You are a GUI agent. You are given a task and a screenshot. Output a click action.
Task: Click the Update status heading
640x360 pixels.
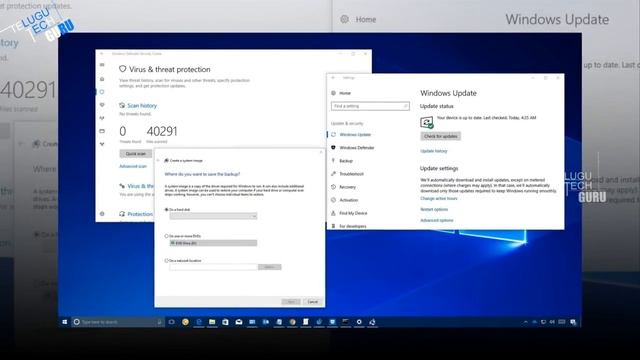[437, 106]
